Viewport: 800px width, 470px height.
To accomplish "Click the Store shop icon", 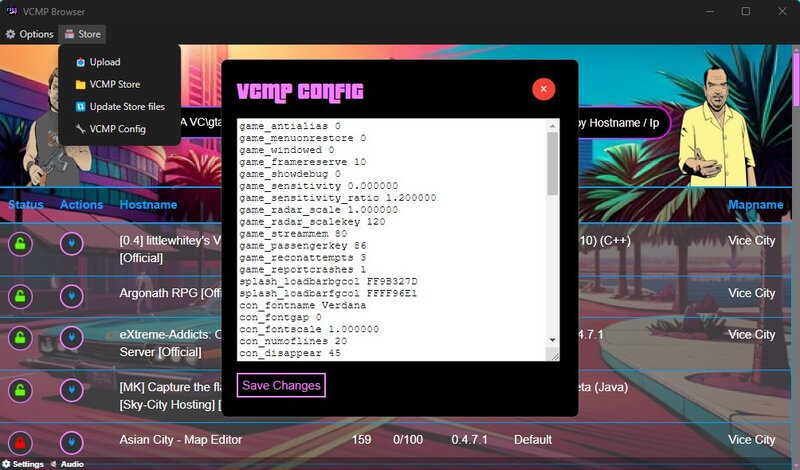I will [x=69, y=34].
